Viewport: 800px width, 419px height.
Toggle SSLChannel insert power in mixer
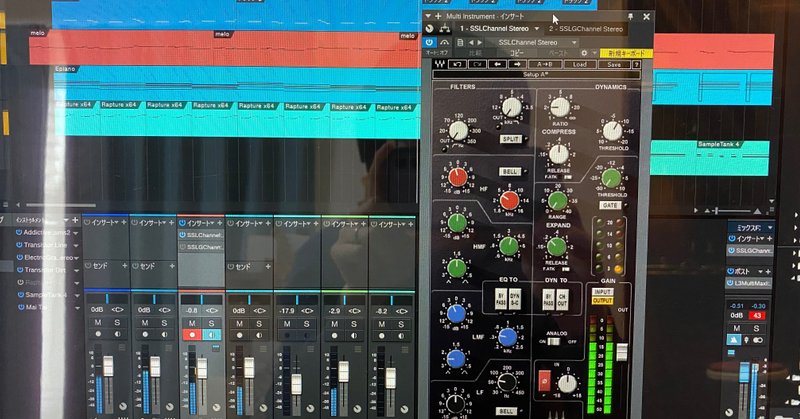click(182, 235)
